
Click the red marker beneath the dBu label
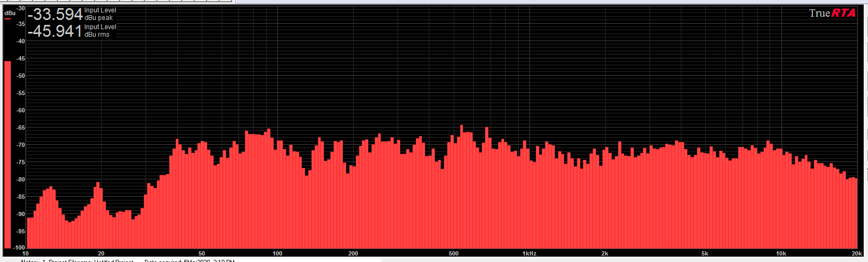point(8,19)
